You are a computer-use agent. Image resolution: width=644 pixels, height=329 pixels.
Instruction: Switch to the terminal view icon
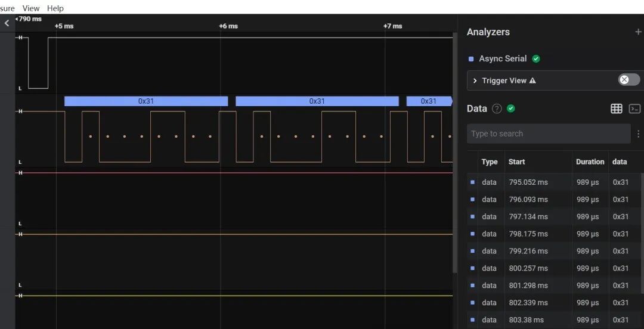coord(634,108)
